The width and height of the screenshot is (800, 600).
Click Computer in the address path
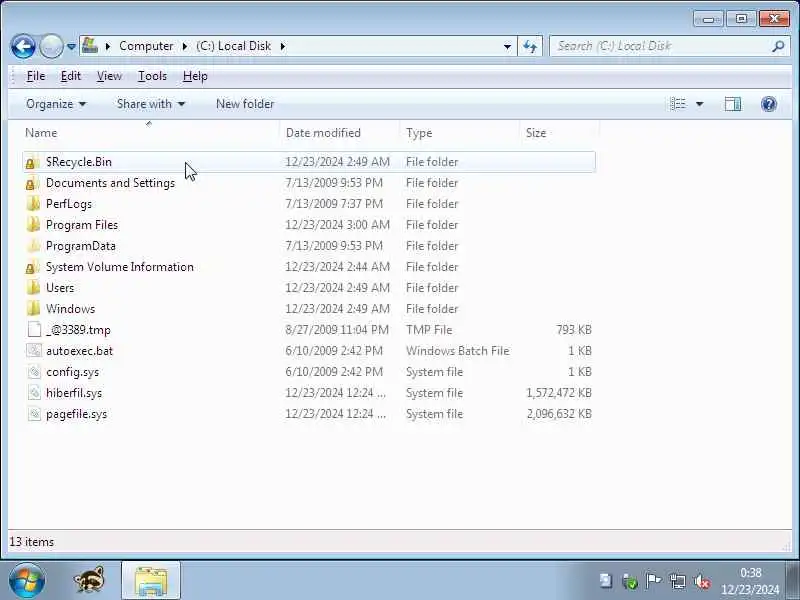[146, 46]
